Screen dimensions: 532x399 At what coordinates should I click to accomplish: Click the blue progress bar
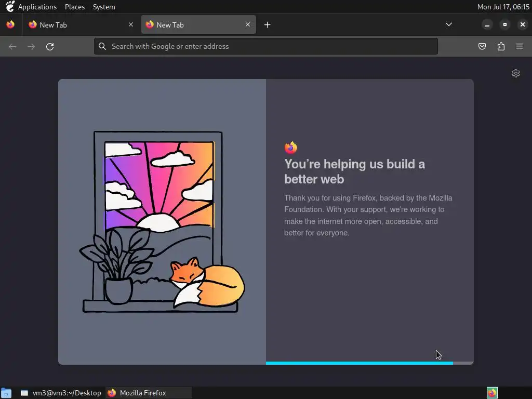pyautogui.click(x=360, y=363)
